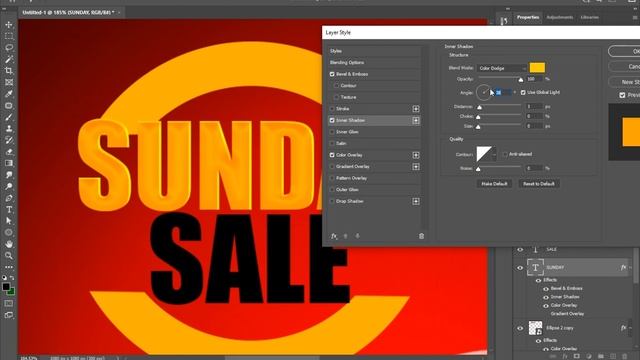Screen dimensions: 640x360
Task: Add another Drop Shadow plus button
Action: 416,201
